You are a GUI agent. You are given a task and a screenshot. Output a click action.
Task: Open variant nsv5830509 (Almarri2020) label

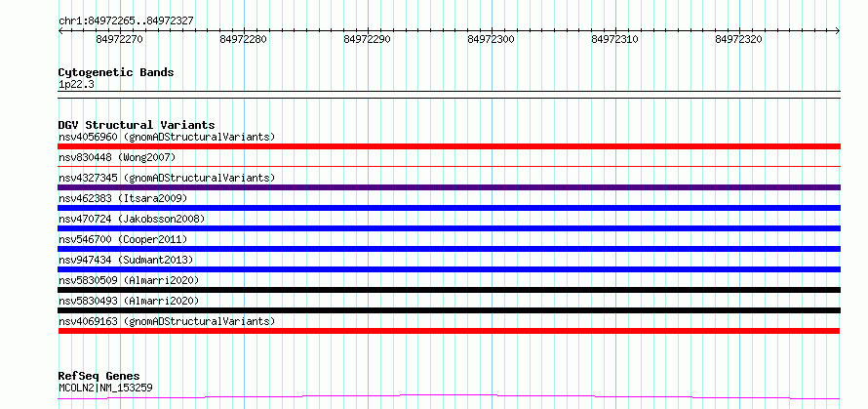coord(129,280)
